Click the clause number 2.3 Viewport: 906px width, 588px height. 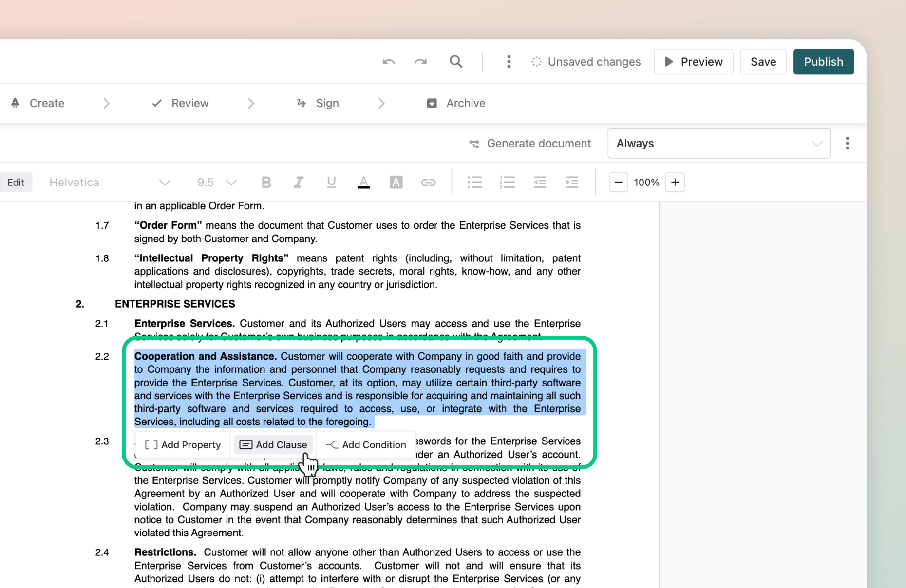tap(102, 441)
